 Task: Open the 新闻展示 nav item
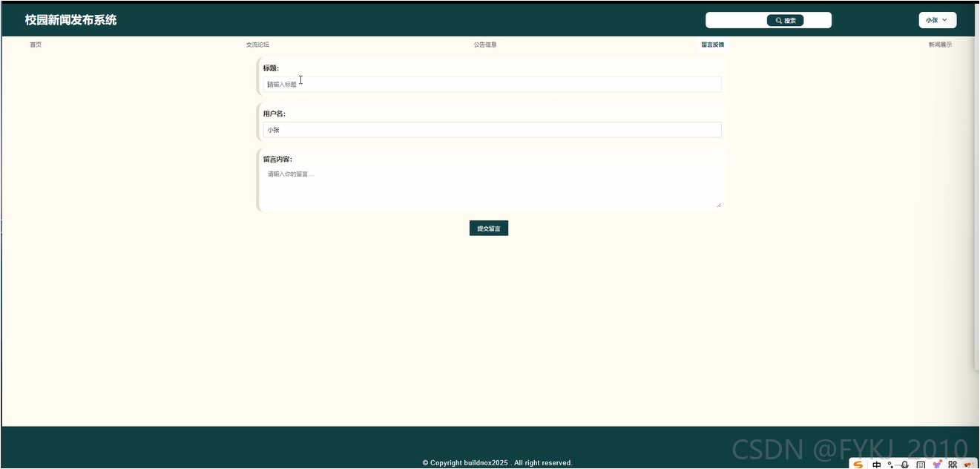940,45
